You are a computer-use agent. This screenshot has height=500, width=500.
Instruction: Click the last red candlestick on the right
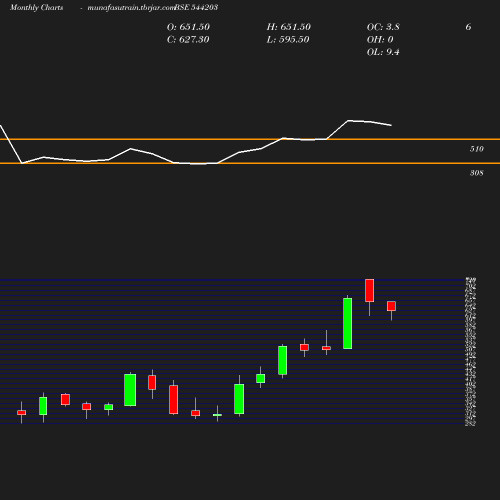point(391,306)
